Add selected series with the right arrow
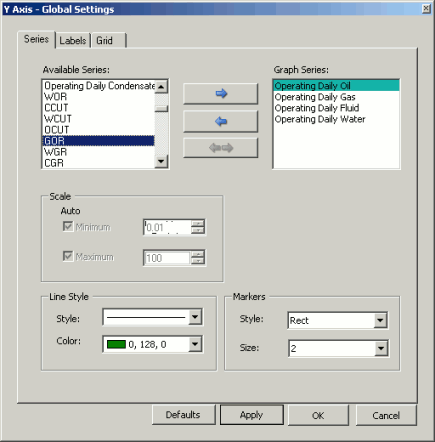Image resolution: width=435 pixels, height=442 pixels. [221, 94]
